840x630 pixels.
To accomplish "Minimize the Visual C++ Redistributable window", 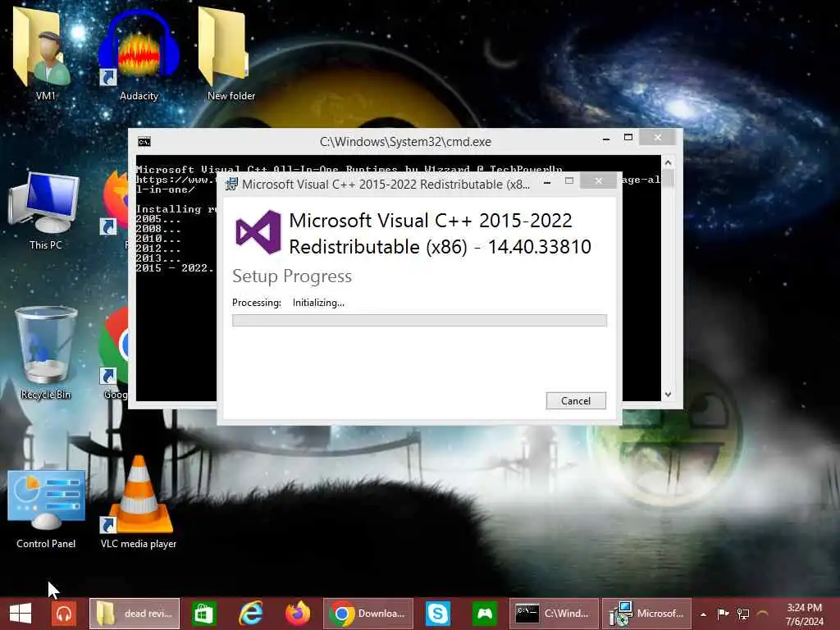I will point(547,181).
